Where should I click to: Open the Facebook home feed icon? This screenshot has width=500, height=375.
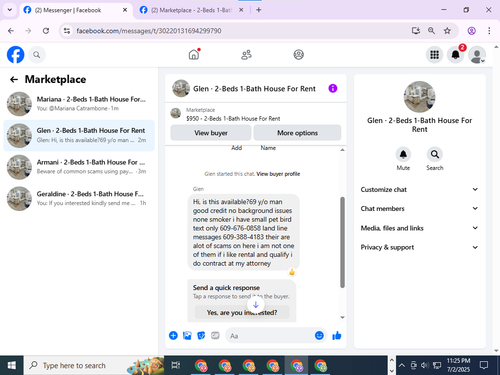point(194,54)
